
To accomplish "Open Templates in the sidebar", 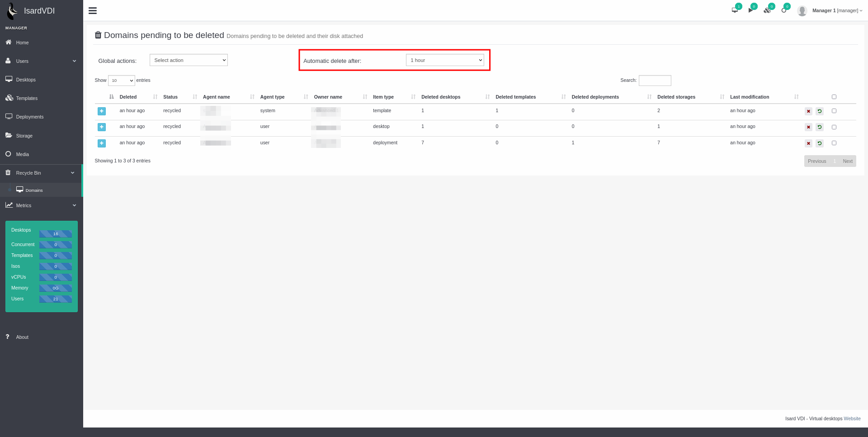I will coord(27,98).
